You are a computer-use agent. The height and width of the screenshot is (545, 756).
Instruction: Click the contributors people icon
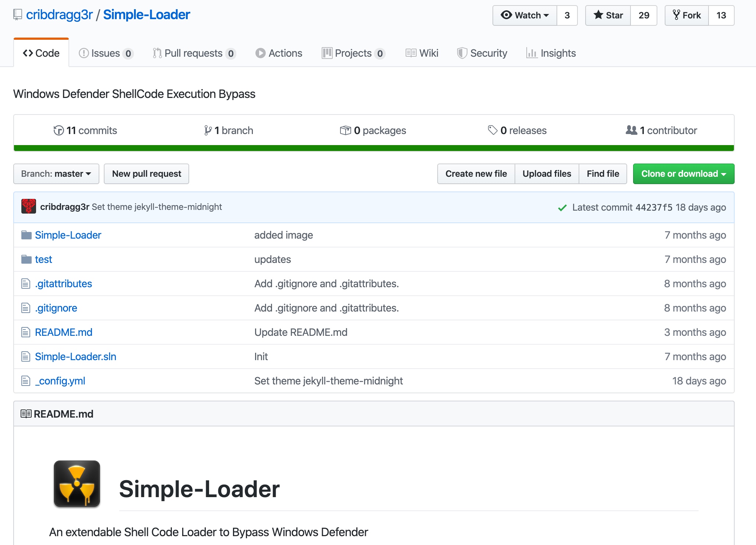631,130
